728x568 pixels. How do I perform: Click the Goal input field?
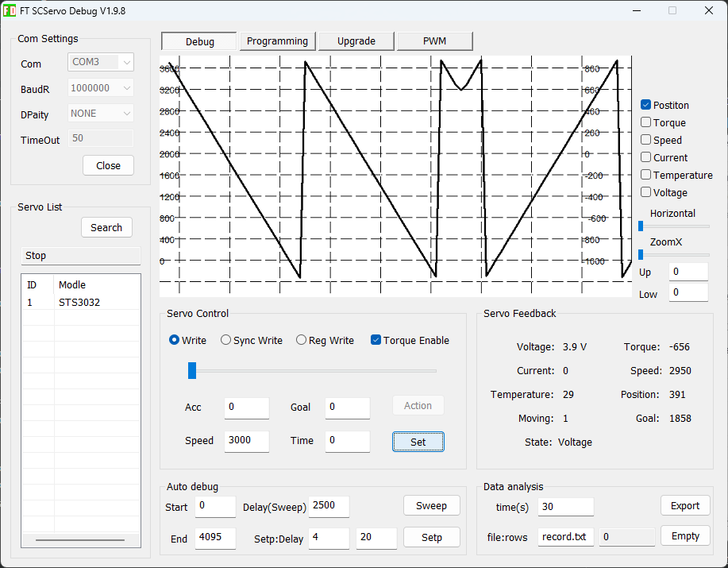[x=347, y=408]
